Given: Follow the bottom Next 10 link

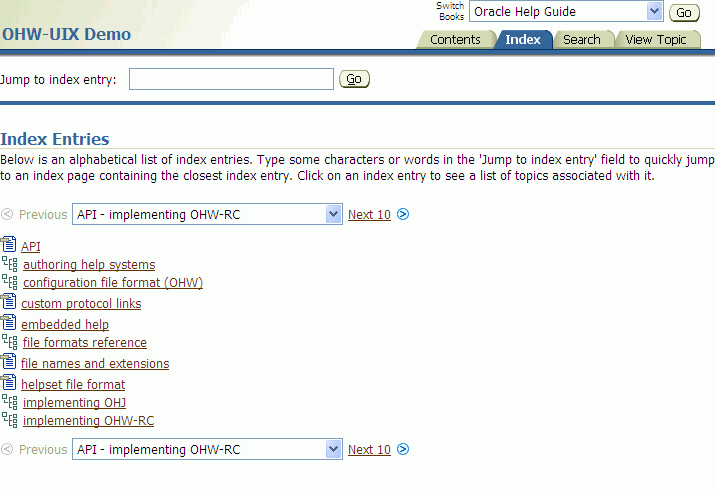Looking at the screenshot, I should point(369,450).
